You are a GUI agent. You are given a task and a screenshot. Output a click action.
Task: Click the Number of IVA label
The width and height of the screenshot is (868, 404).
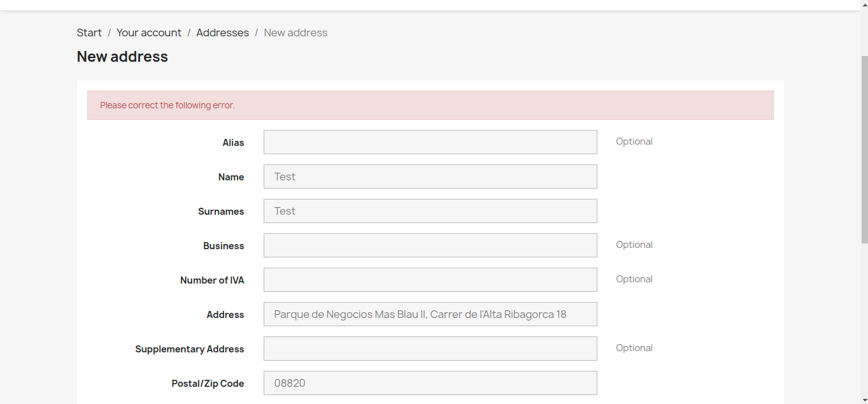click(212, 280)
